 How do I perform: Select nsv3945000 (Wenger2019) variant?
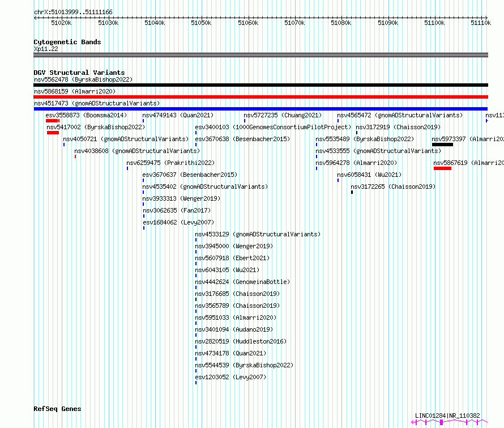pyautogui.click(x=234, y=246)
